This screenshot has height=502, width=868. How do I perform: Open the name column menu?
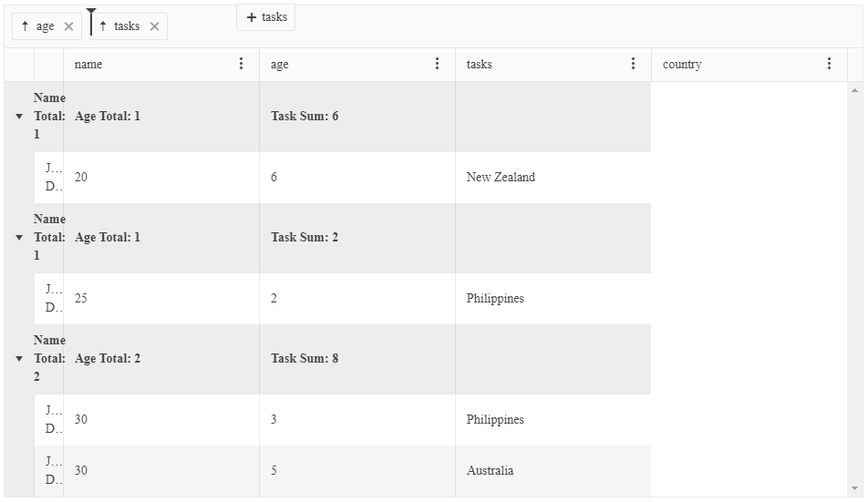[x=242, y=64]
